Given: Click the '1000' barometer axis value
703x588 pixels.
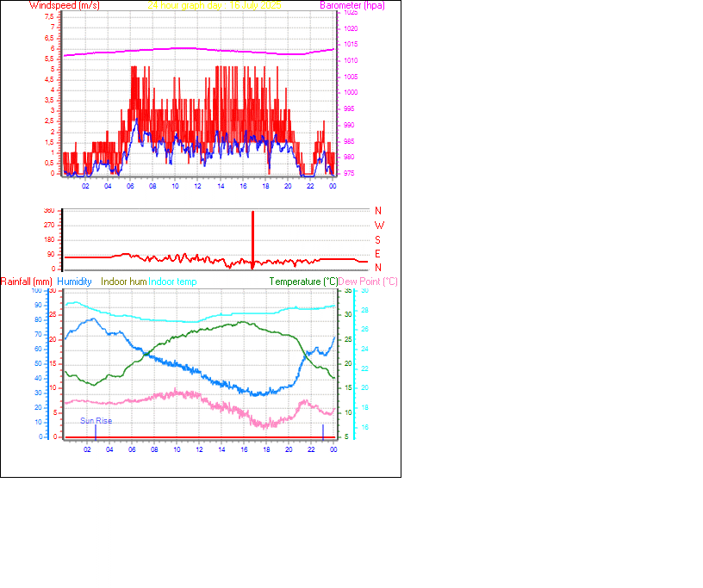Looking at the screenshot, I should (351, 92).
